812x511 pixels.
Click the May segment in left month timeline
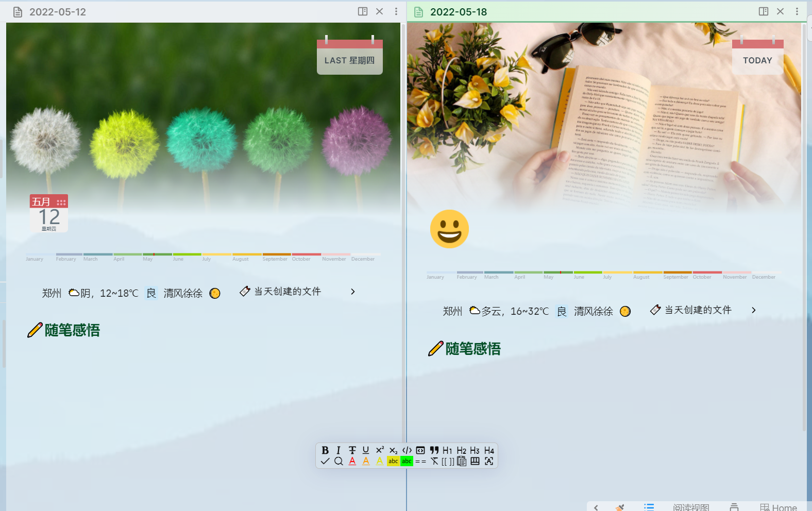click(158, 254)
